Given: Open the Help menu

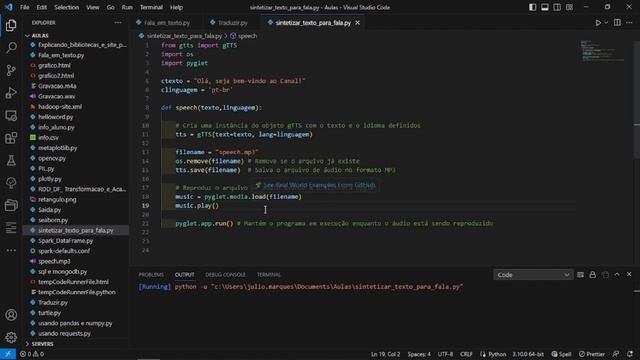Looking at the screenshot, I should [x=176, y=7].
